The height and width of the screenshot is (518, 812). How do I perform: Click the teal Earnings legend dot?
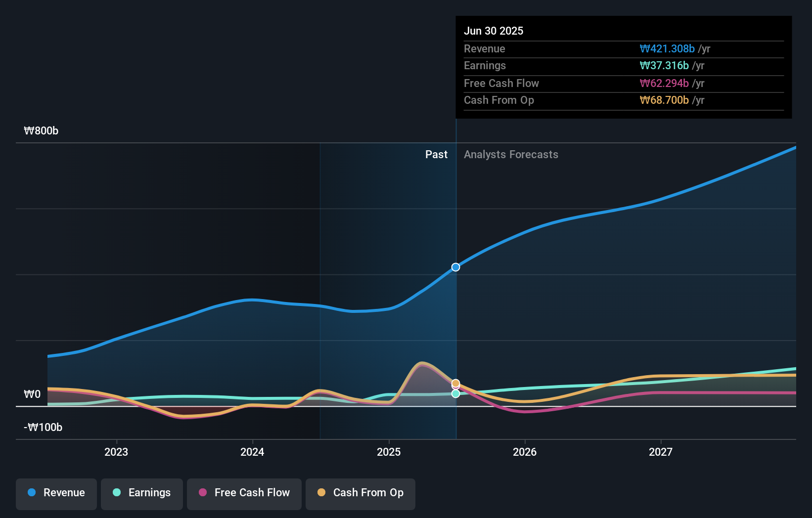click(x=116, y=493)
